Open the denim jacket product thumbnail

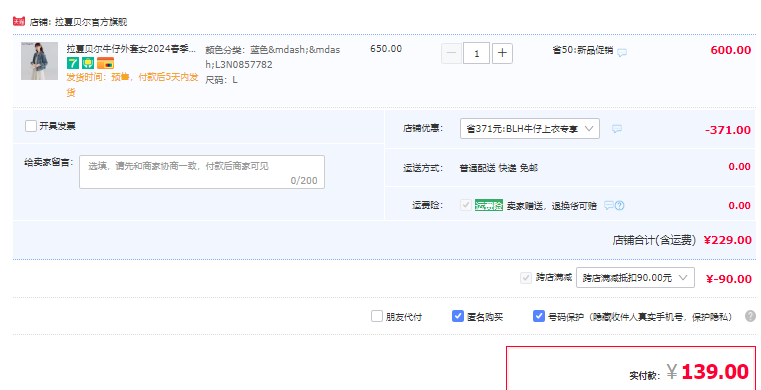click(x=39, y=61)
